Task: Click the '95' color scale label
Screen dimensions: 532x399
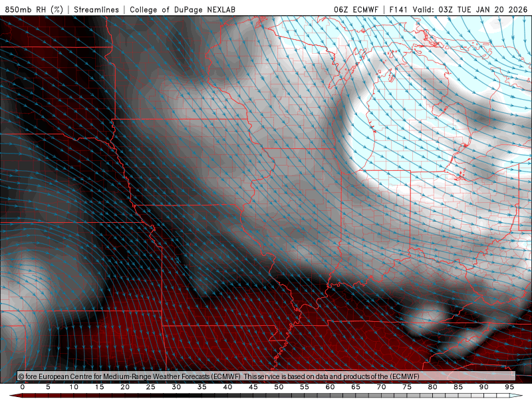Action: [509, 387]
